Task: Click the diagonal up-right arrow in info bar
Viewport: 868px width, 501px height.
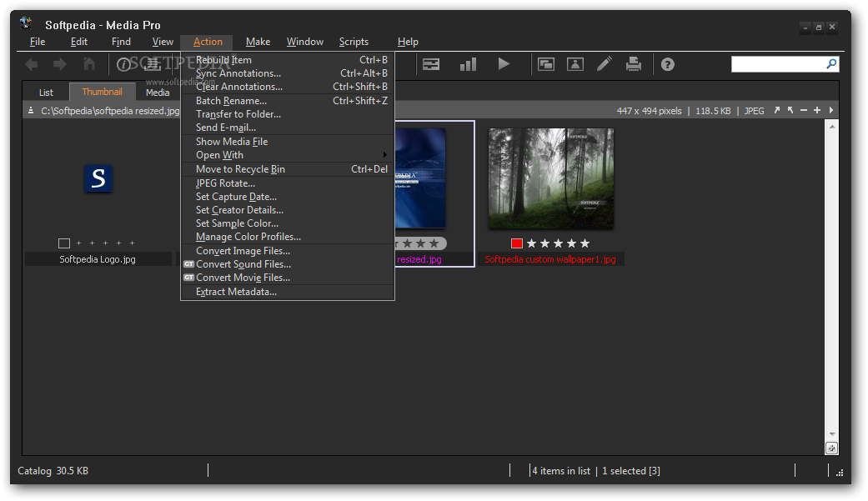Action: click(x=776, y=110)
